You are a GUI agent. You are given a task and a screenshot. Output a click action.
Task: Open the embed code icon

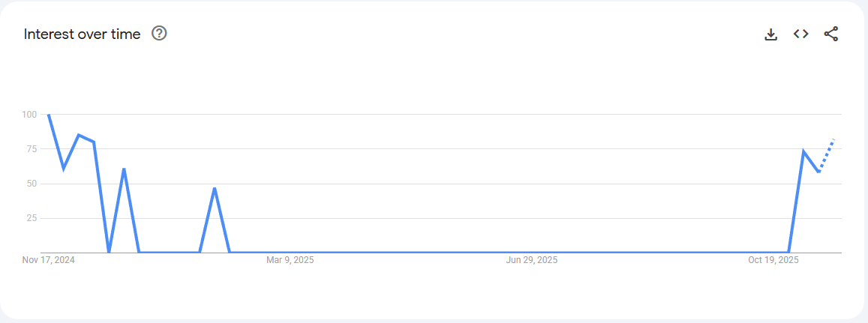click(x=800, y=34)
